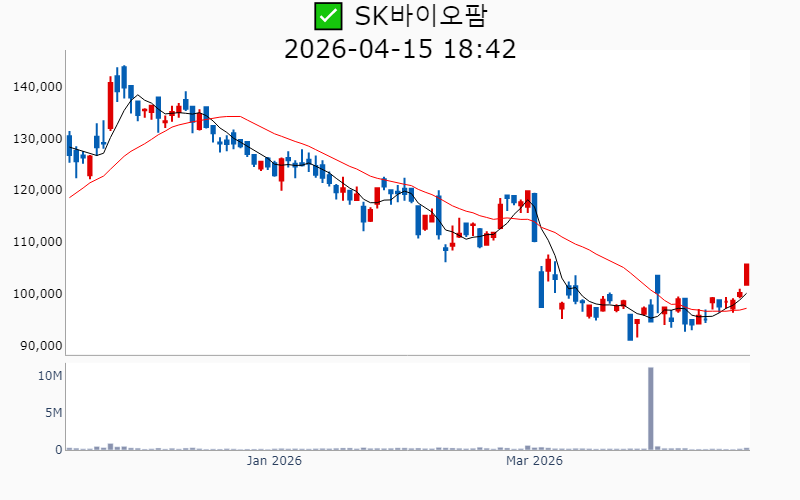800x500 pixels.
Task: Click the 90,000 price axis label
Action: [41, 346]
